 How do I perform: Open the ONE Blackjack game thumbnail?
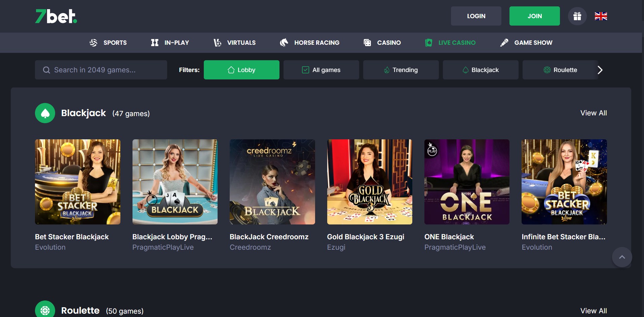tap(467, 182)
